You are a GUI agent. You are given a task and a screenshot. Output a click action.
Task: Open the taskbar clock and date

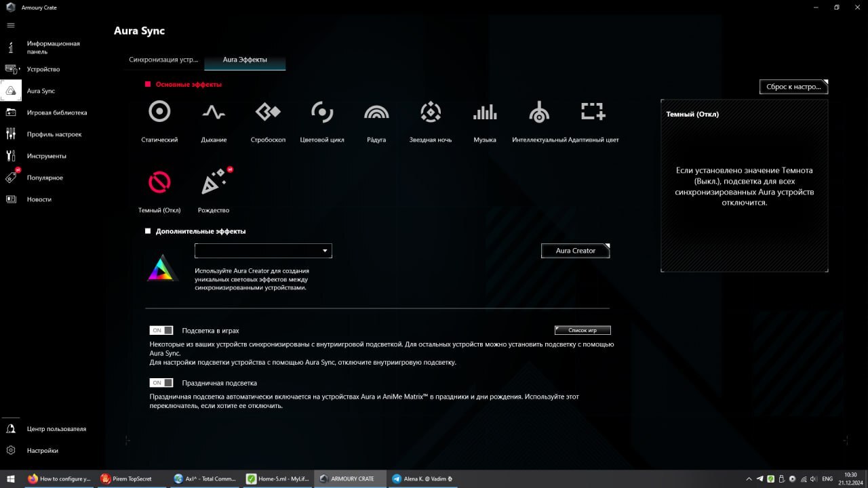pyautogui.click(x=851, y=479)
